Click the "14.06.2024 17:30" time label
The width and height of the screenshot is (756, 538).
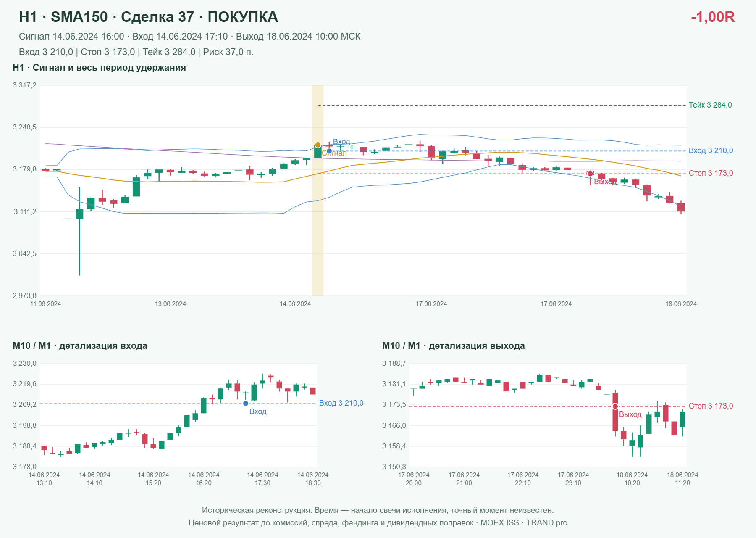tap(262, 479)
